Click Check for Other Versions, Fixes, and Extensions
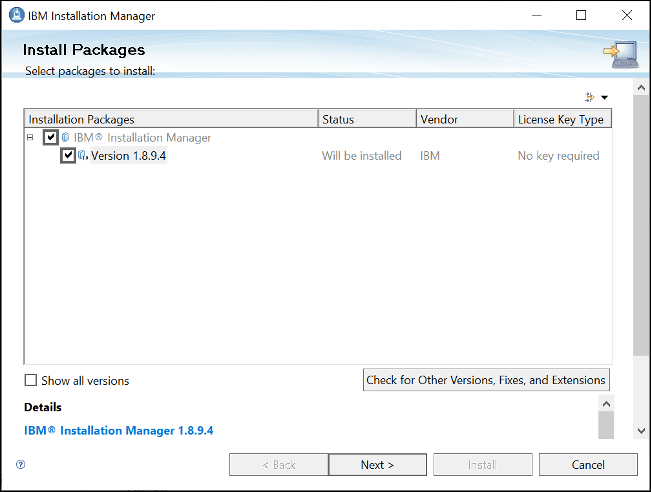Image resolution: width=651 pixels, height=492 pixels. coord(486,379)
